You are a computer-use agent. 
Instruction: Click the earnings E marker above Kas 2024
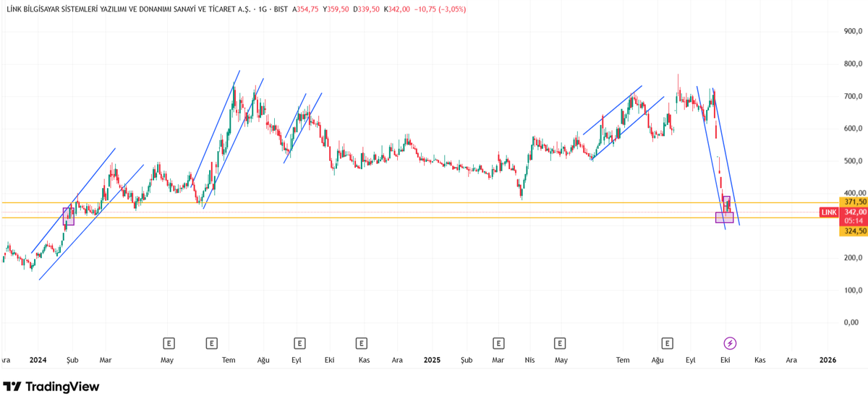[360, 343]
